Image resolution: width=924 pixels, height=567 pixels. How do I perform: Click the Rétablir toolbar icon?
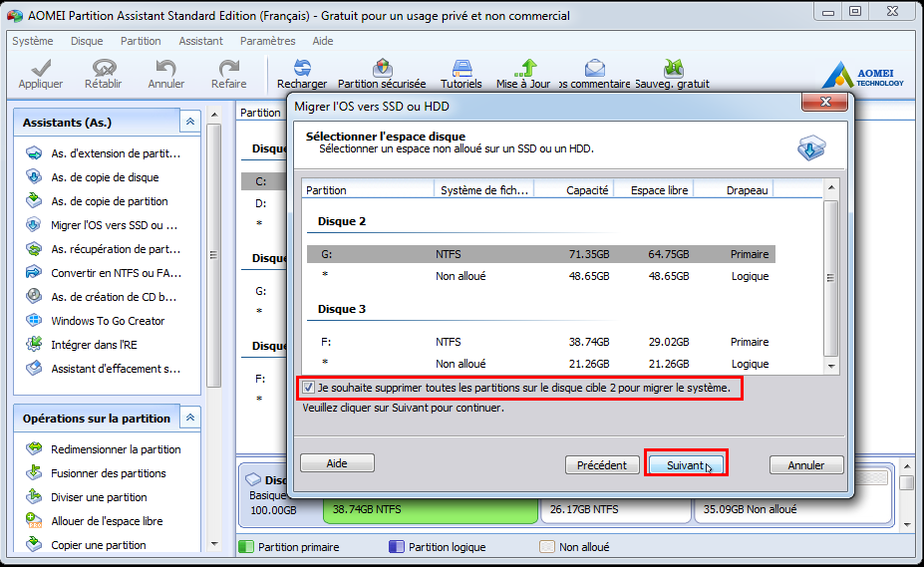[x=104, y=69]
